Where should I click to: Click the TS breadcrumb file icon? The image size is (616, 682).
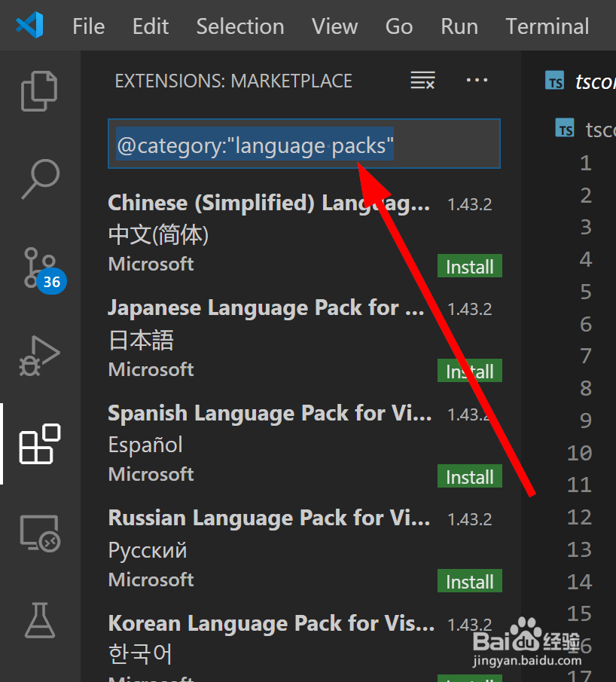tap(565, 129)
